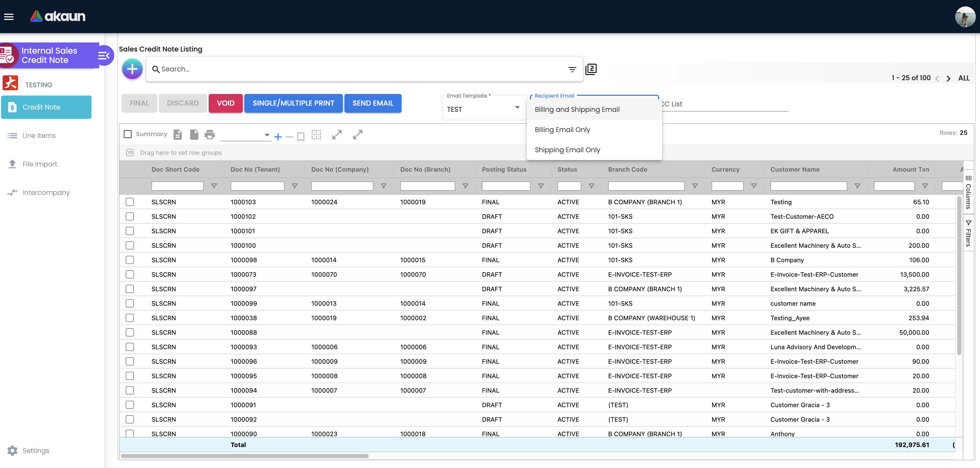The width and height of the screenshot is (980, 468).
Task: Click the vertical scrollbar of the grid
Action: (x=959, y=276)
